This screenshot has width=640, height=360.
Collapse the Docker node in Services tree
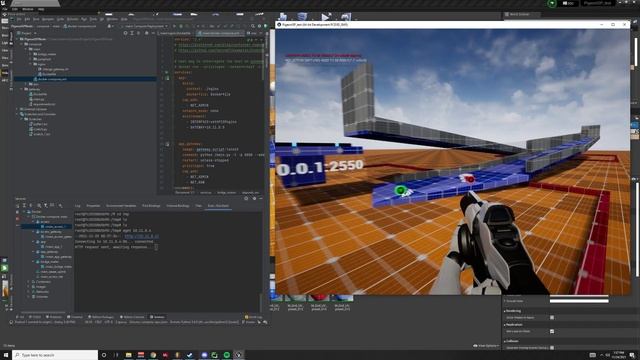(x=24, y=212)
